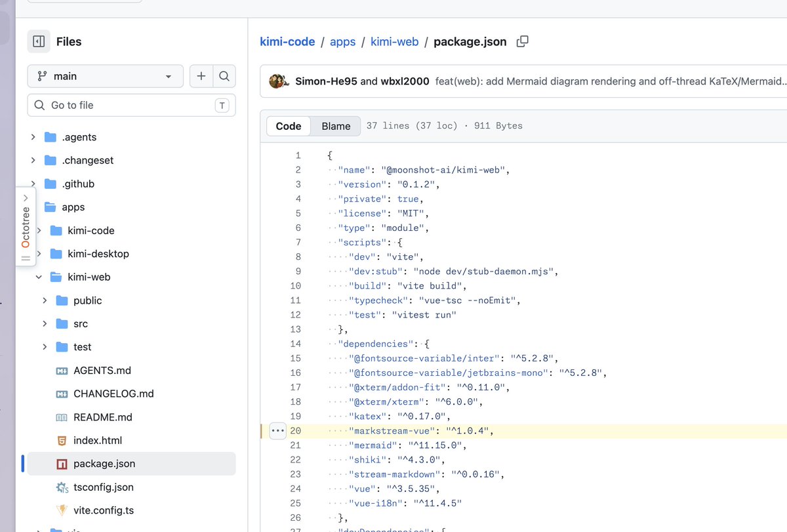Collapse the kimi-web folder chevron
The height and width of the screenshot is (532, 787).
pos(39,277)
